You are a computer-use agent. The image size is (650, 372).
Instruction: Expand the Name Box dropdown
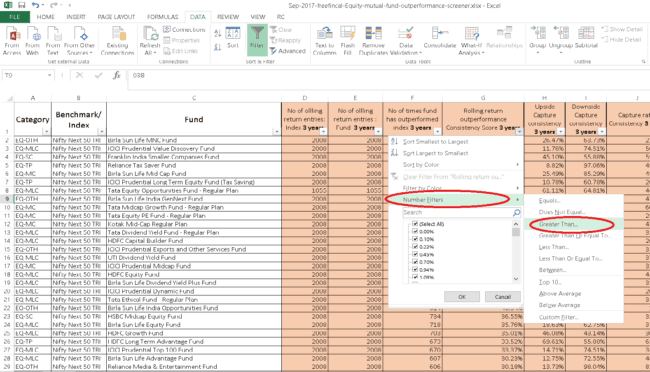(49, 75)
